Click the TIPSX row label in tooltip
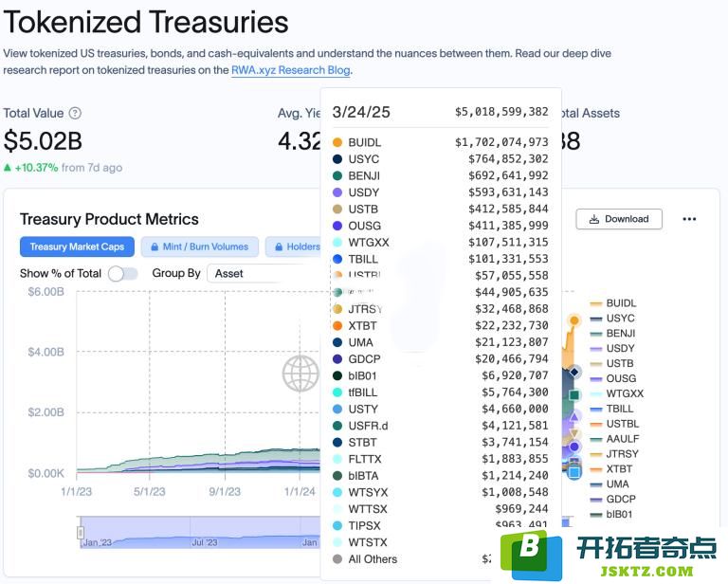Viewport: 728px width, 584px height. [364, 526]
